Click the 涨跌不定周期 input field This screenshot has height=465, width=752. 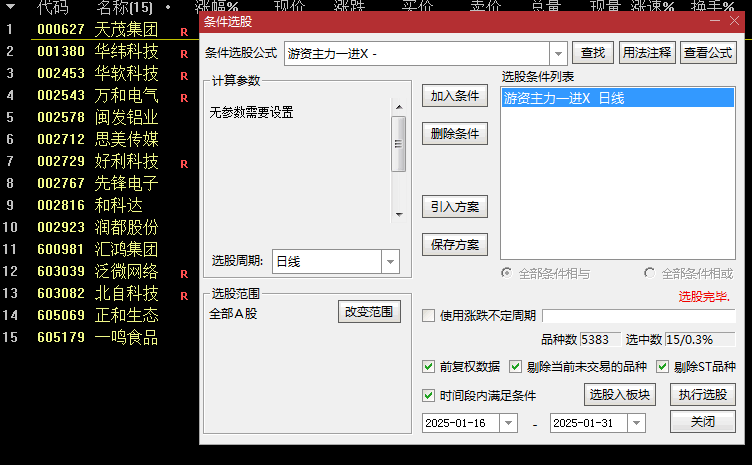coord(639,315)
